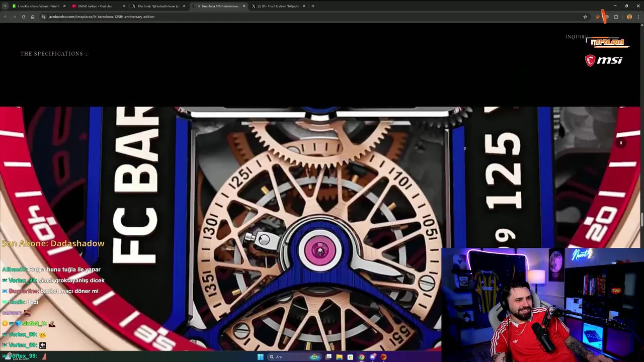Screen dimensions: 644x362
Task: Close the FC Barcelona 125th Anniversary tab
Action: [244, 6]
